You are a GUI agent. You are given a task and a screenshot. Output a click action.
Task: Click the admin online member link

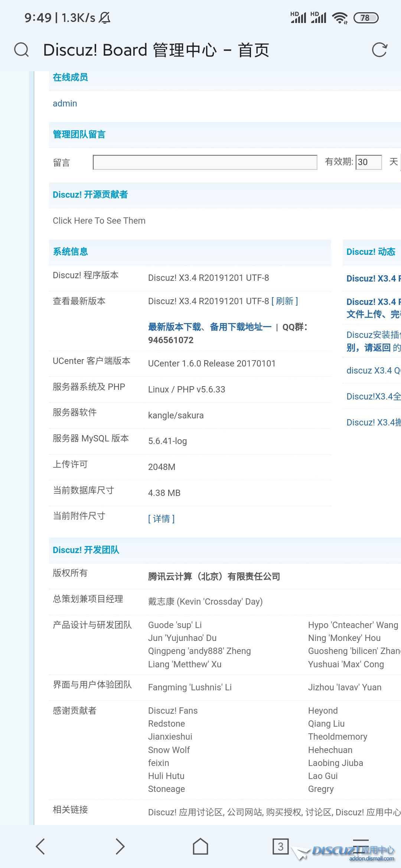[65, 103]
